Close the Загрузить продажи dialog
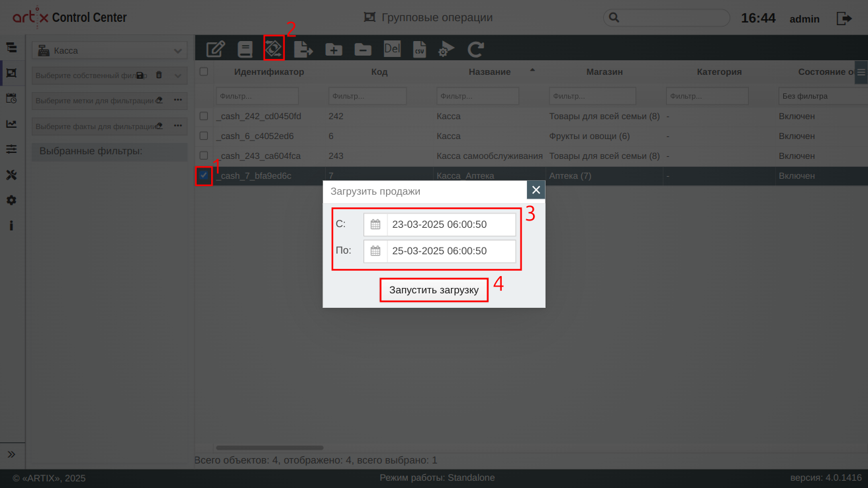The image size is (868, 488). point(536,190)
